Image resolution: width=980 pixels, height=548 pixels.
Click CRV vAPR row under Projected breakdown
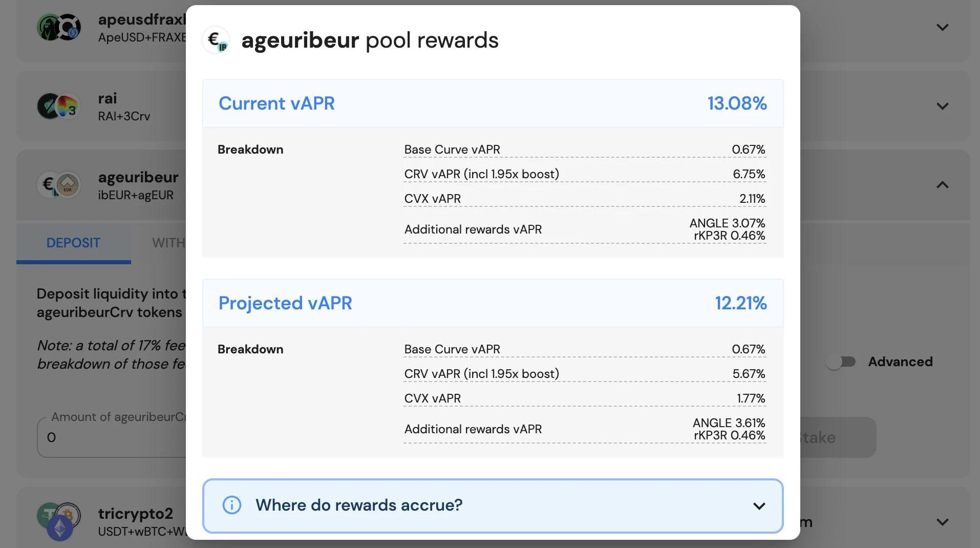[x=585, y=374]
